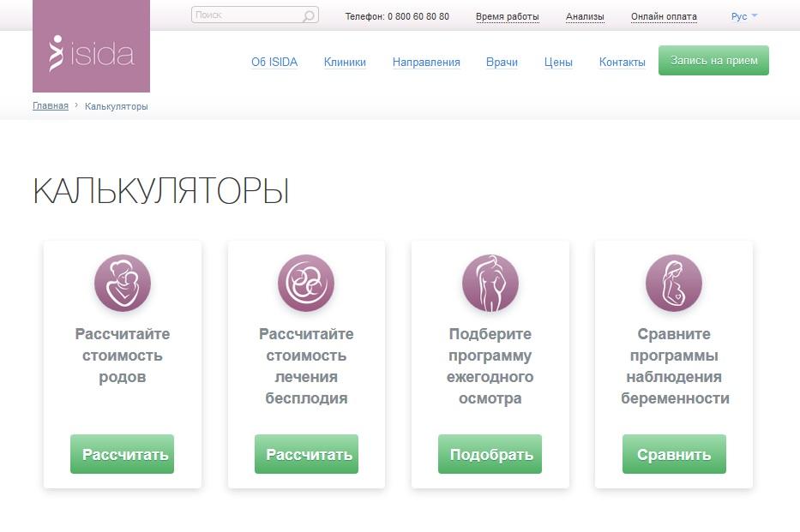The width and height of the screenshot is (800, 532).
Task: Click the Телефон: 0 800 60 80 80 text
Action: point(397,16)
